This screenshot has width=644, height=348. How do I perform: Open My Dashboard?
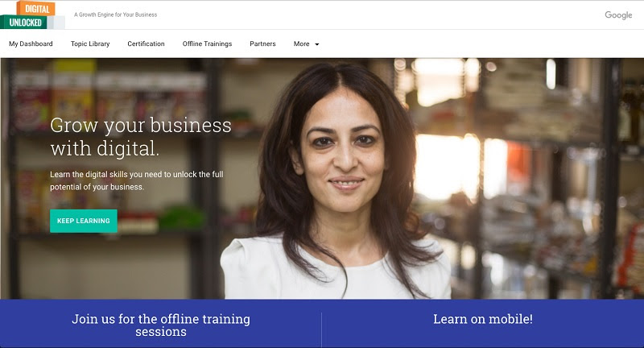(x=31, y=44)
